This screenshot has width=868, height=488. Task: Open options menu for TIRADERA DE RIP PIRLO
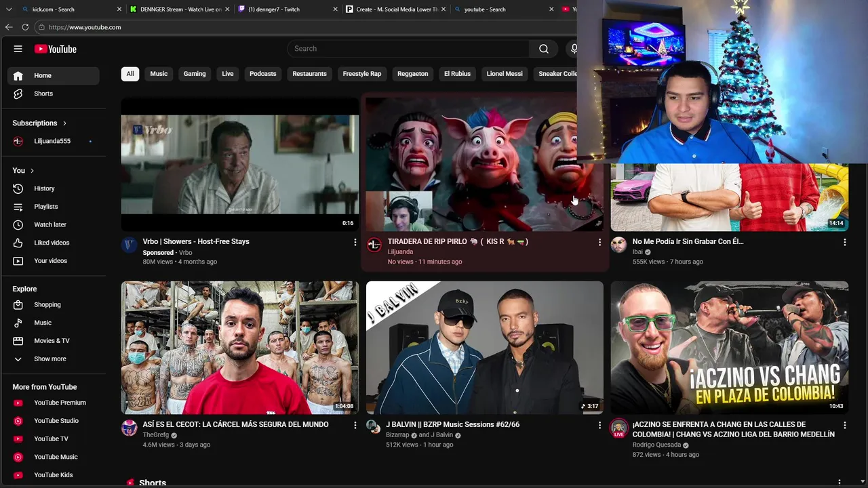coord(599,242)
